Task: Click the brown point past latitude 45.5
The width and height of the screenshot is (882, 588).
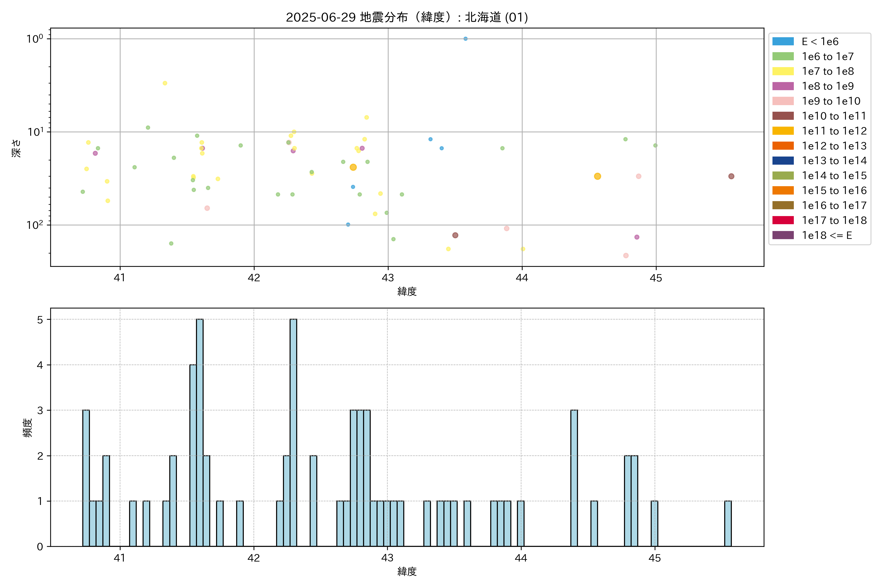Action: point(731,176)
